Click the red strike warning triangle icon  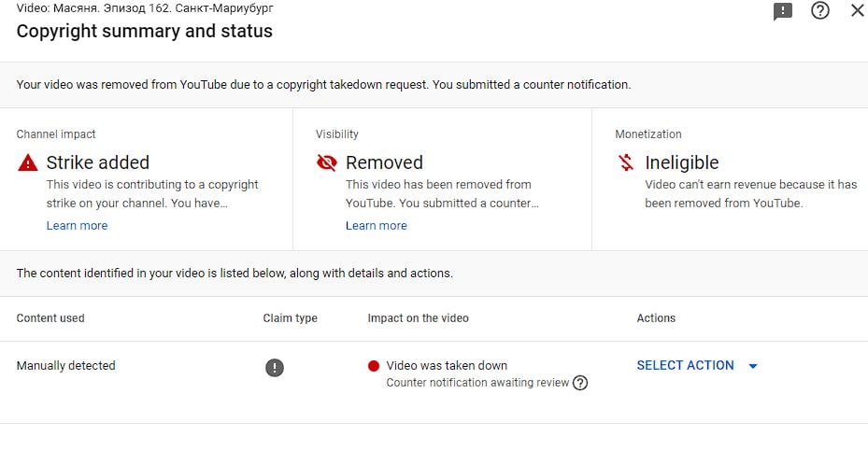coord(28,162)
